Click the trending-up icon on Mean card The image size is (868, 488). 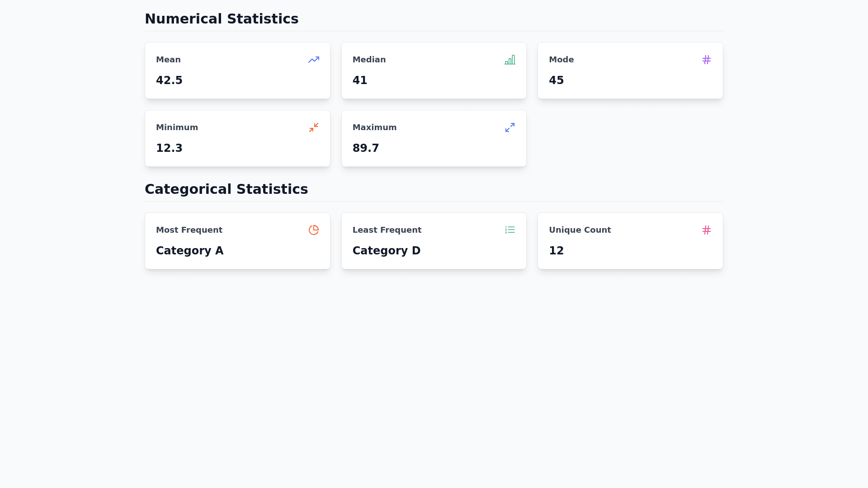(314, 60)
